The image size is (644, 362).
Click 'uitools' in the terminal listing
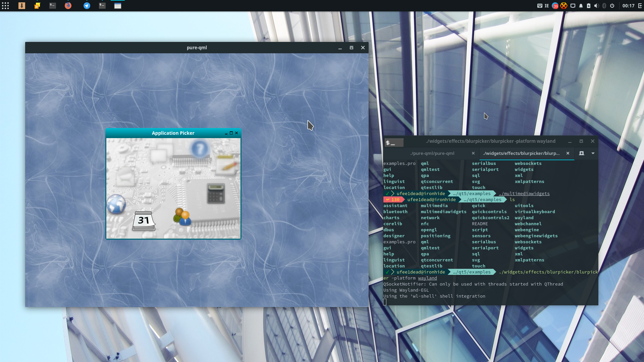pos(524,206)
